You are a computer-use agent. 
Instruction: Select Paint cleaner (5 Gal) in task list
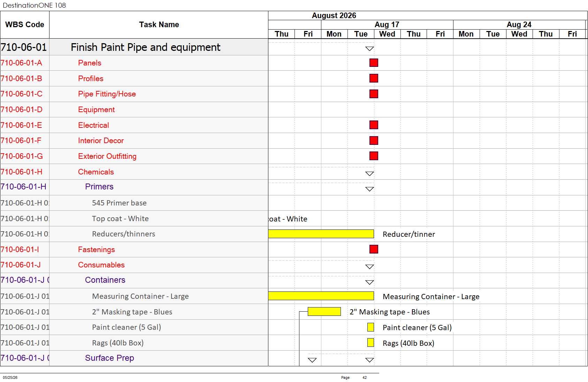click(x=127, y=327)
